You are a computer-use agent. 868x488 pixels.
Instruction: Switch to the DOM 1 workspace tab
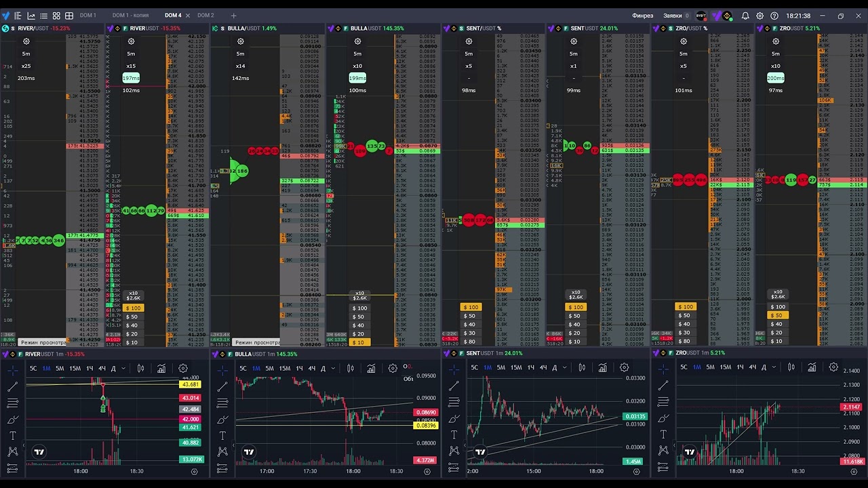(87, 16)
